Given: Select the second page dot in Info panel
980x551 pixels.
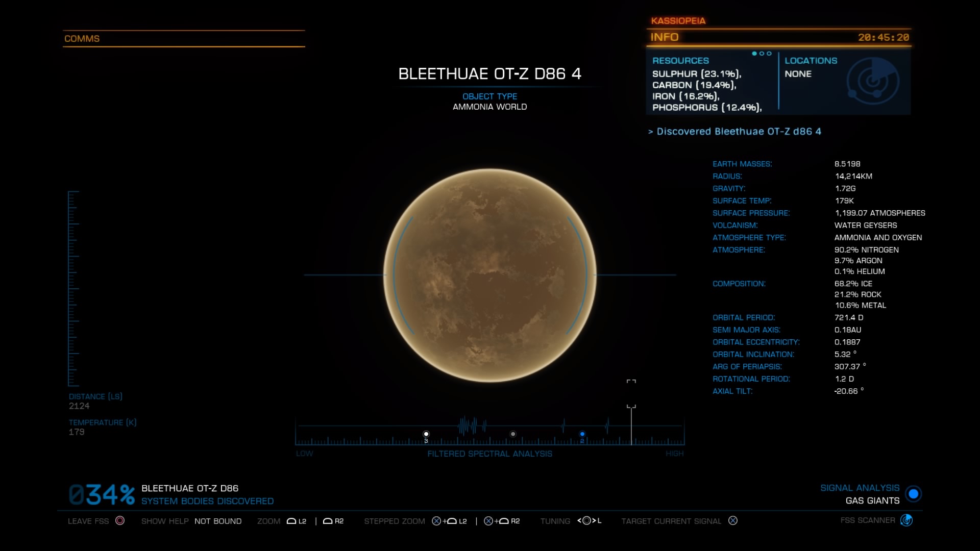Looking at the screenshot, I should pos(762,54).
